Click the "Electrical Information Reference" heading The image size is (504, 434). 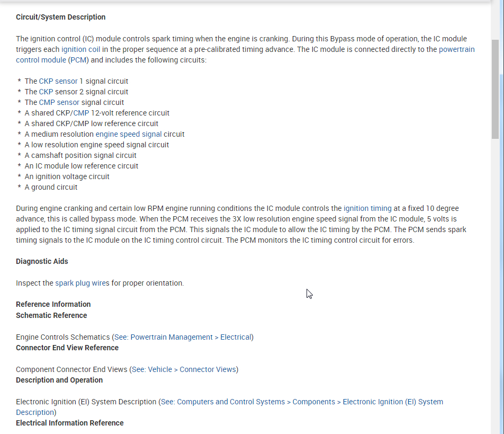click(x=69, y=423)
